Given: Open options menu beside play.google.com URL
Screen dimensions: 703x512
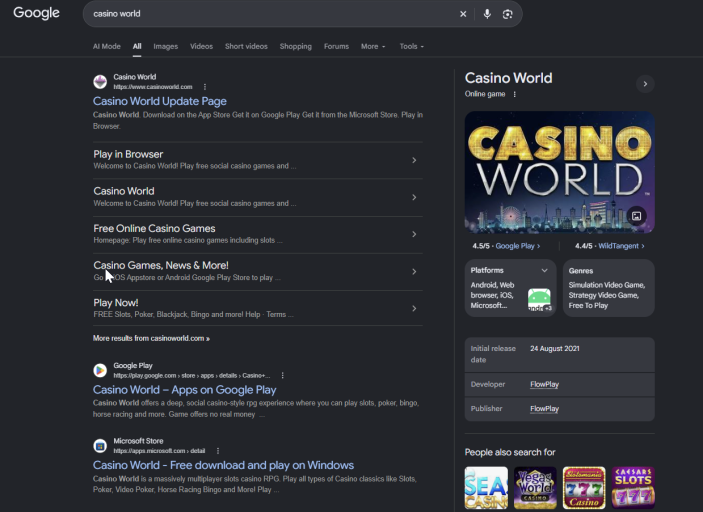Looking at the screenshot, I should 282,375.
